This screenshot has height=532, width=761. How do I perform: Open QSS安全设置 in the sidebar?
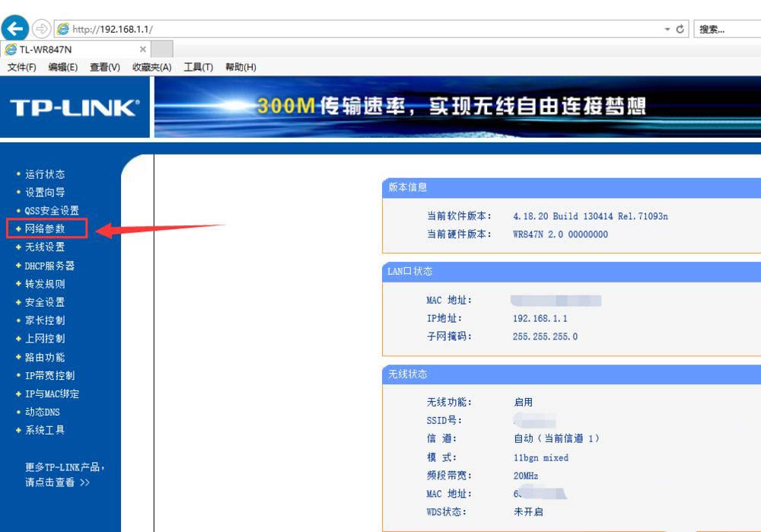pos(52,211)
